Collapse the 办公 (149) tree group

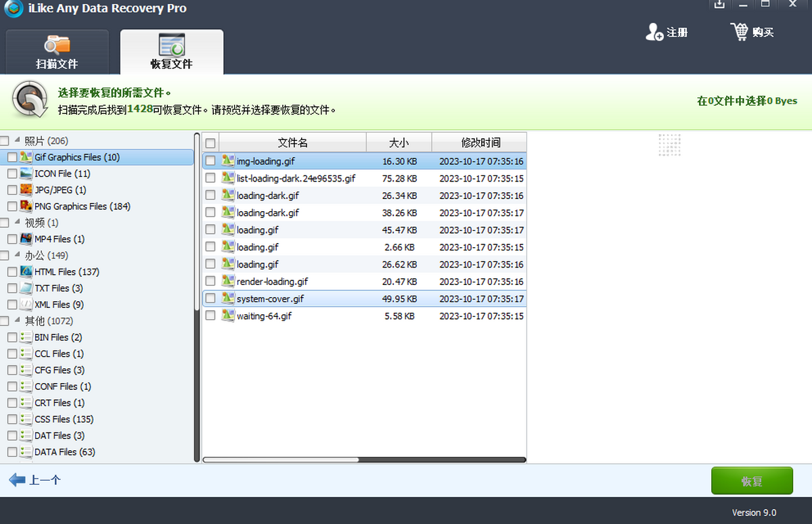(17, 255)
